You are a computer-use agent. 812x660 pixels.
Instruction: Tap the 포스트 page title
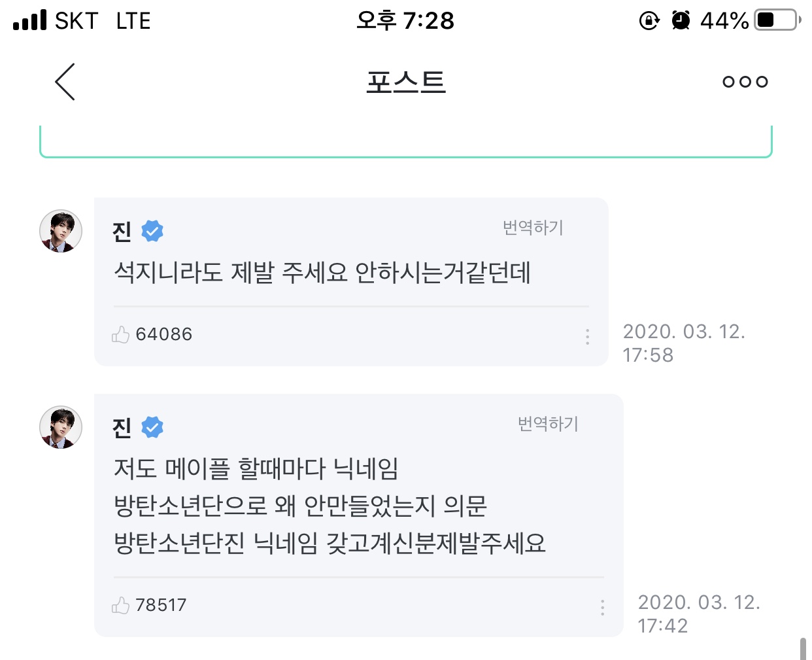[406, 82]
